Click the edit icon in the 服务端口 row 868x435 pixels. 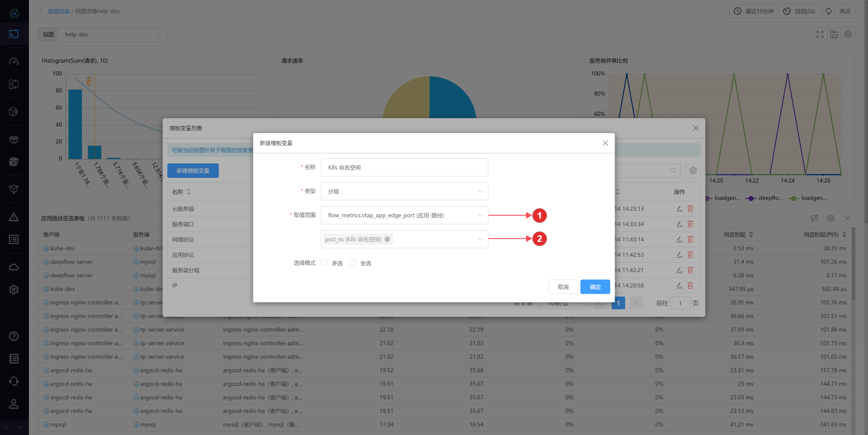click(x=679, y=224)
